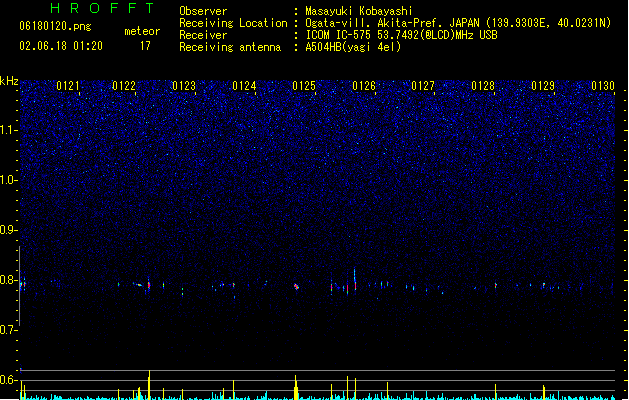Click the Observer label
This screenshot has width=629, height=400.
(x=203, y=11)
